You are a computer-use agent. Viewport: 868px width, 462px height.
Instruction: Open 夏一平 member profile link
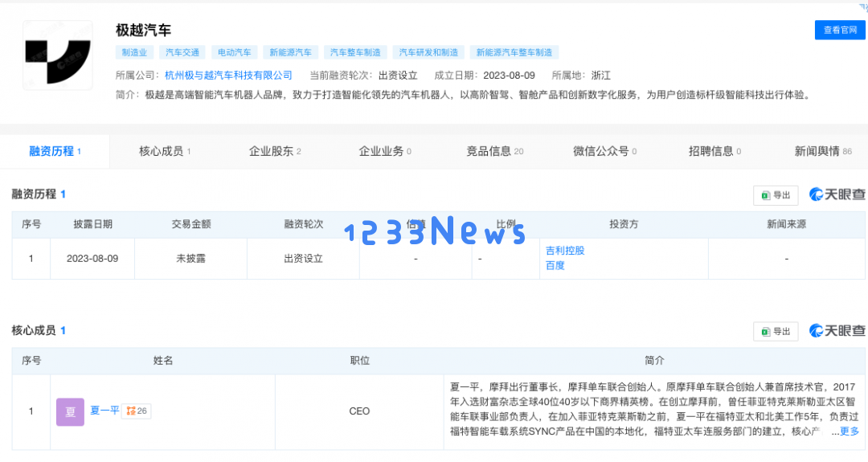point(104,411)
